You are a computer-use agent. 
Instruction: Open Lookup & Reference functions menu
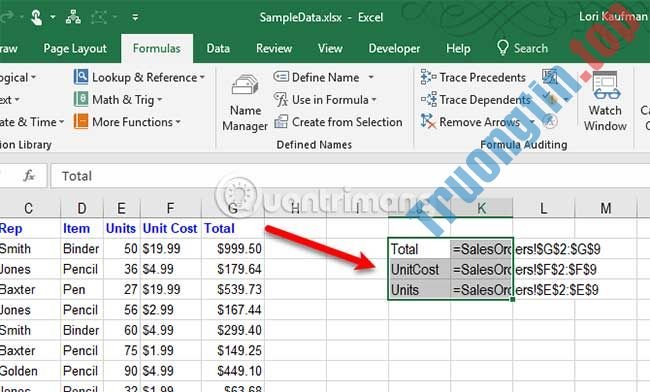pyautogui.click(x=139, y=77)
